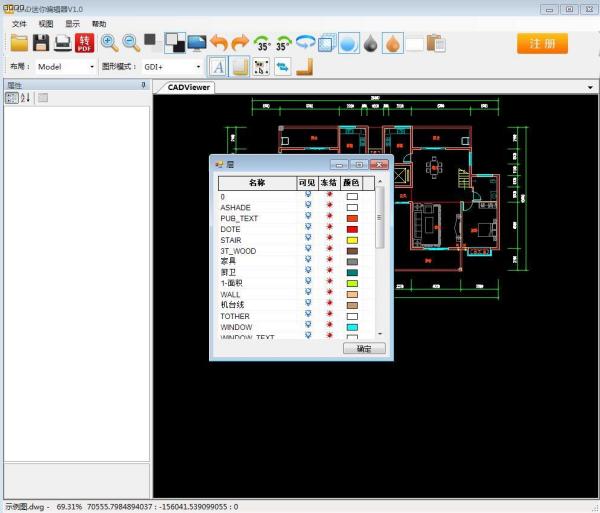Image resolution: width=600 pixels, height=513 pixels.
Task: Click the print icon in toolbar
Action: [62, 43]
